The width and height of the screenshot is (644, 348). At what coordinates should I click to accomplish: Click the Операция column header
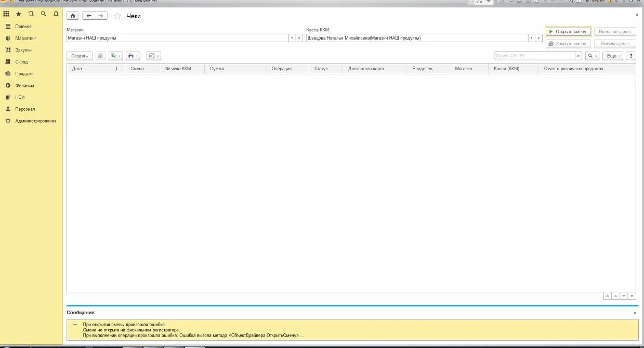[287, 69]
